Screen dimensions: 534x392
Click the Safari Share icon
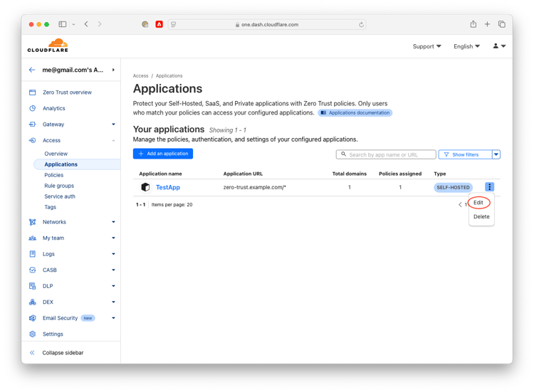click(473, 24)
